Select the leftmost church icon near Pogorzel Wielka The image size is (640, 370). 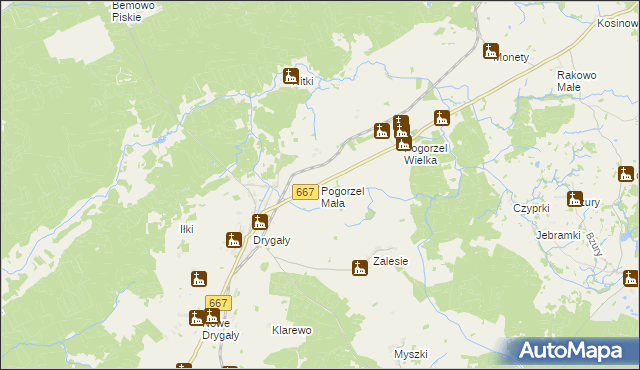(382, 131)
